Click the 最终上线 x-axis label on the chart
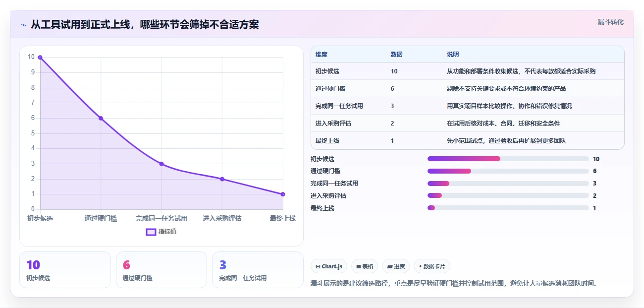Screen dimensions: 644x308 pos(283,218)
